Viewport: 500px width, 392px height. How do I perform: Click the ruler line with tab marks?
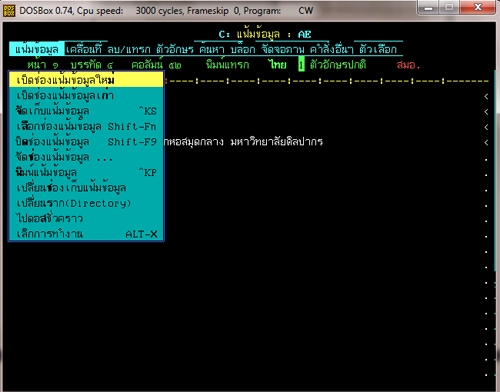(327, 81)
